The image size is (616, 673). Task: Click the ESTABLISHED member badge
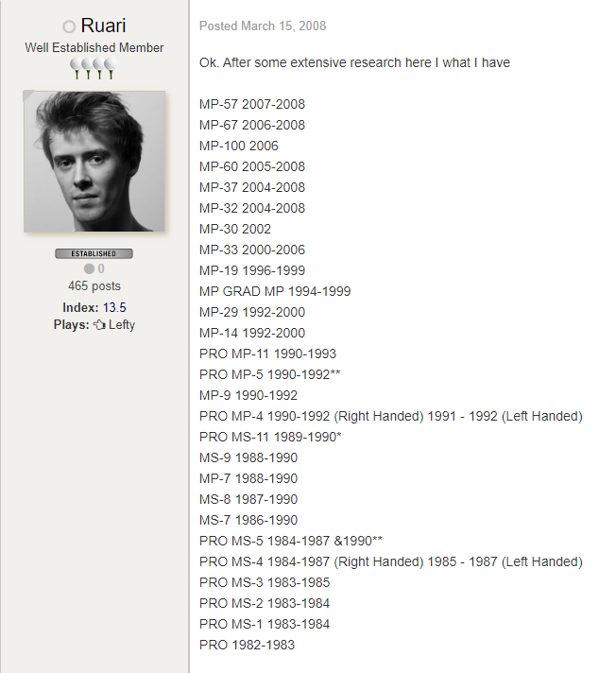pyautogui.click(x=94, y=253)
